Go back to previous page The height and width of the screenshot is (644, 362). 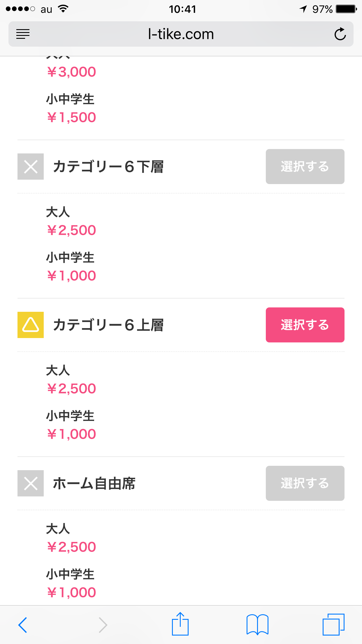click(23, 625)
